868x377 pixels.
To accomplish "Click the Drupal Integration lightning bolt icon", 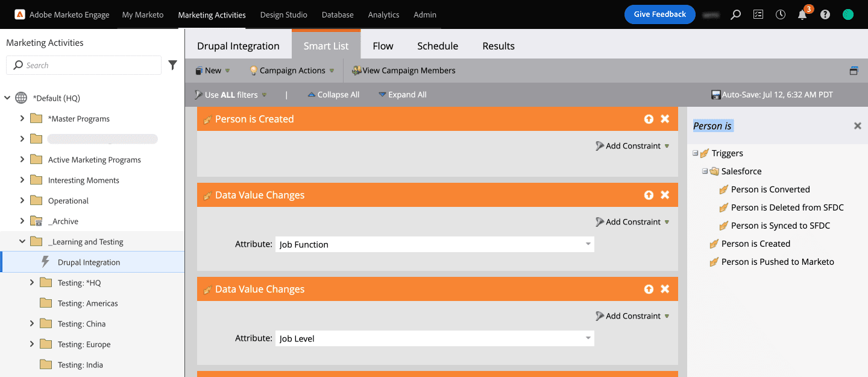I will (x=45, y=262).
